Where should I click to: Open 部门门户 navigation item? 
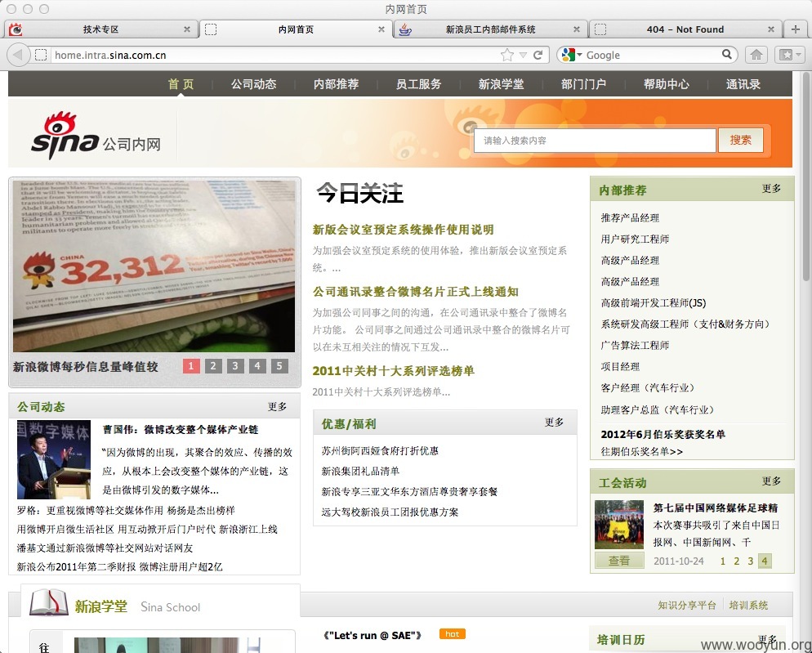tap(583, 84)
